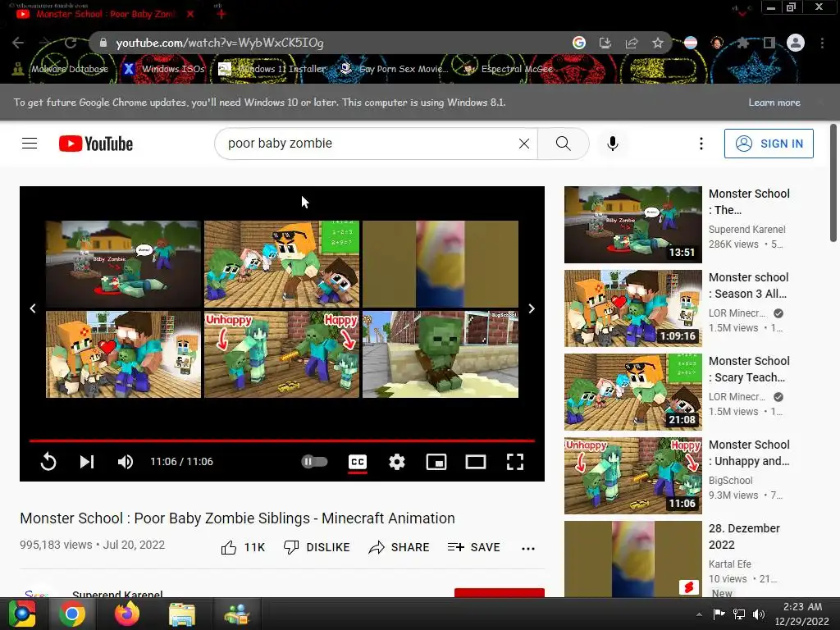Open sidebar thumbnail with 1:09:16 duration
The height and width of the screenshot is (630, 840).
tap(632, 308)
